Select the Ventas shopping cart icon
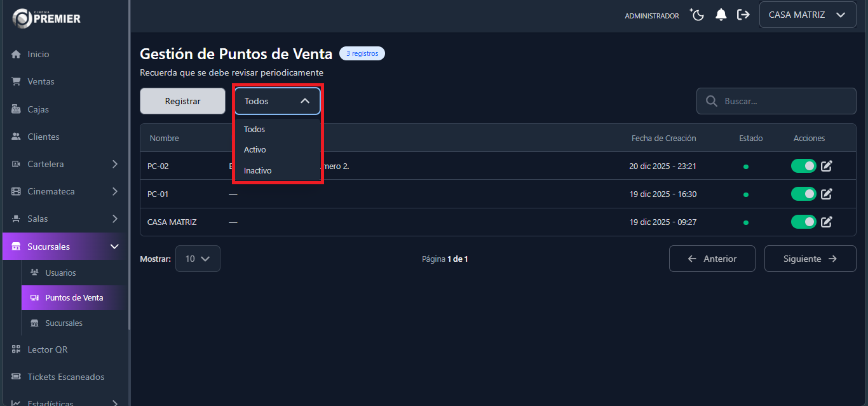868x406 pixels. [x=15, y=81]
